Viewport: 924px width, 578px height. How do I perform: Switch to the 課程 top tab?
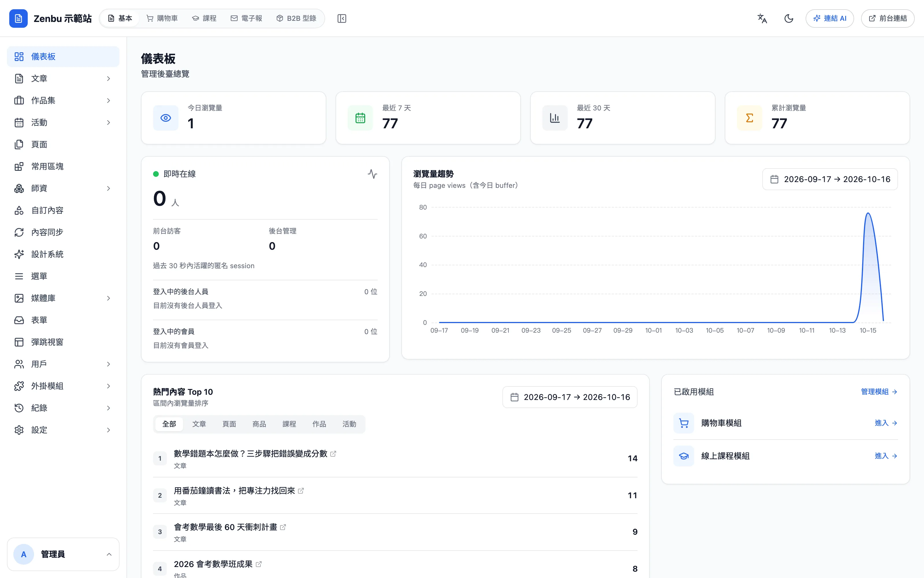(204, 18)
